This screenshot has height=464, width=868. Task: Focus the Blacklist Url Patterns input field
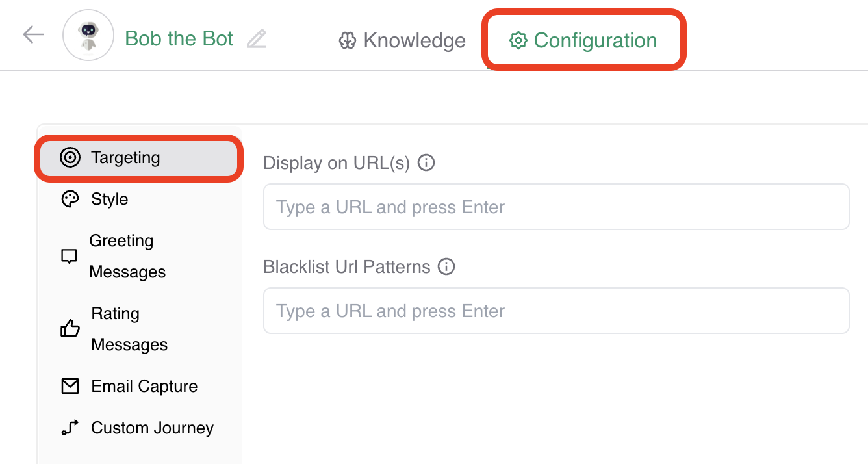pos(555,311)
